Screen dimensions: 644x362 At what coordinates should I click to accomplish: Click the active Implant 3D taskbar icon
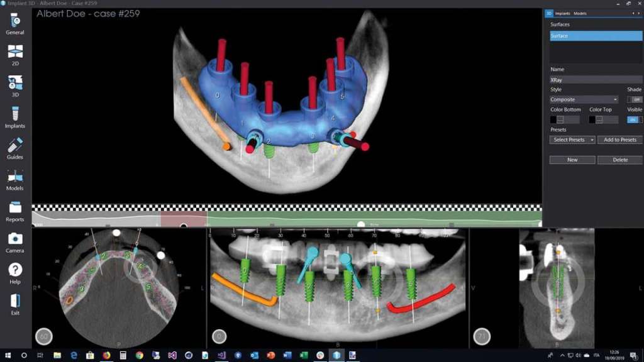click(336, 356)
